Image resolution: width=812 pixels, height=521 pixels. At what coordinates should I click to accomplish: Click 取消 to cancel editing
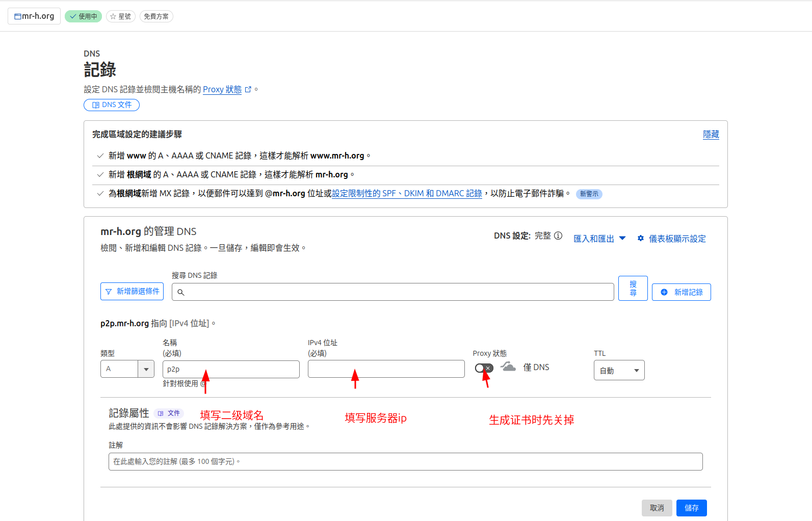coord(657,508)
